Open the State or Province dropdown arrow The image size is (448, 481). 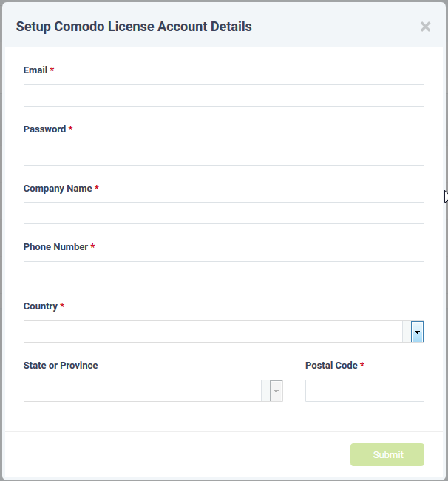click(276, 391)
